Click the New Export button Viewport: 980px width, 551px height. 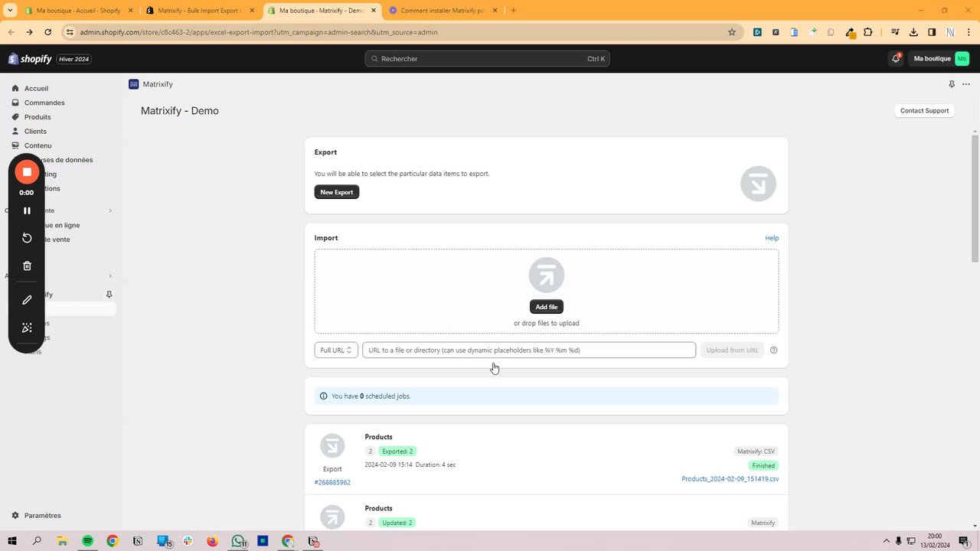337,192
